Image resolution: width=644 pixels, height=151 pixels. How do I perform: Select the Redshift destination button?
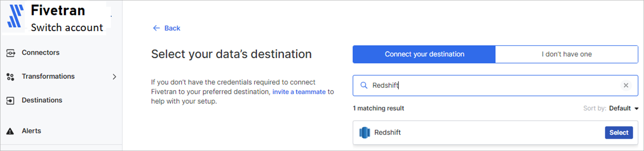(619, 133)
